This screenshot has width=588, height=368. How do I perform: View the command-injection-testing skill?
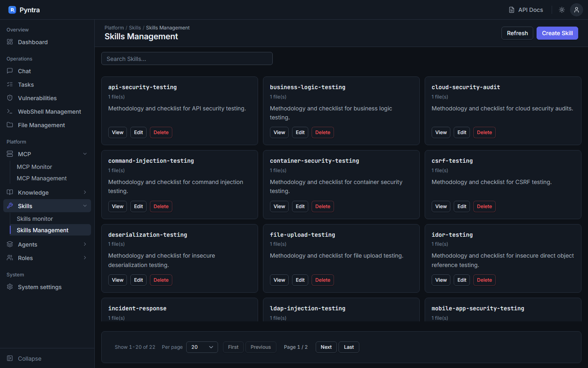point(118,206)
